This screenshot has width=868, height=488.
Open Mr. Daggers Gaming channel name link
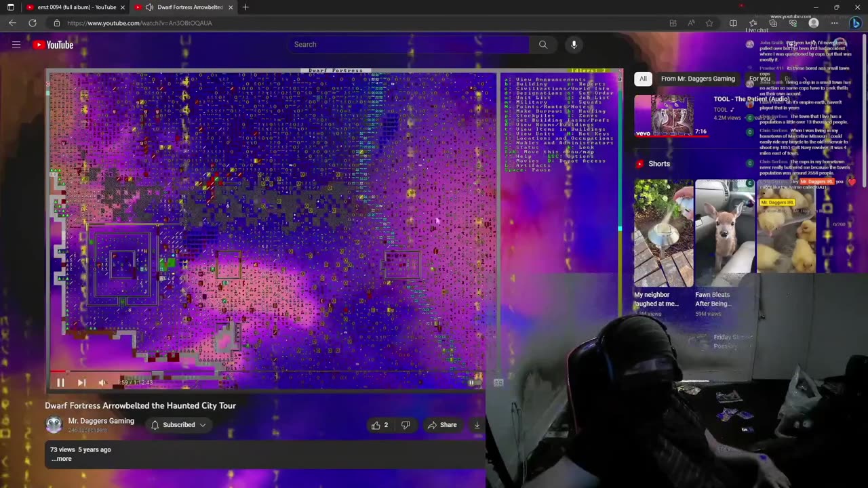[x=101, y=421]
